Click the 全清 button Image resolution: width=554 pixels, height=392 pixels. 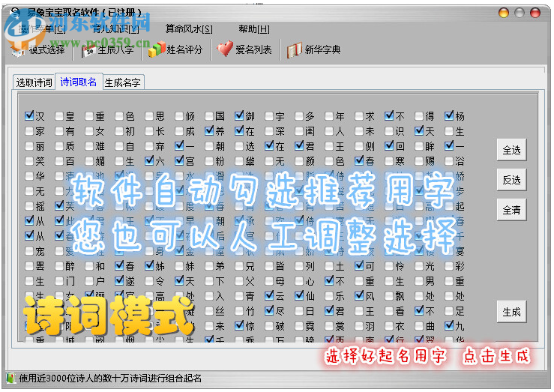coord(511,210)
